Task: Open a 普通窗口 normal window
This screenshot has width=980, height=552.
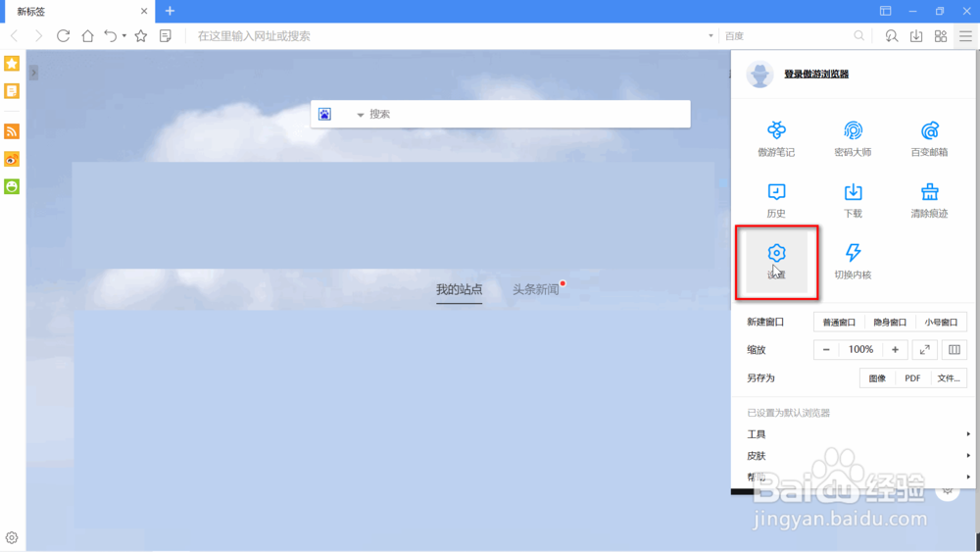Action: click(x=839, y=323)
